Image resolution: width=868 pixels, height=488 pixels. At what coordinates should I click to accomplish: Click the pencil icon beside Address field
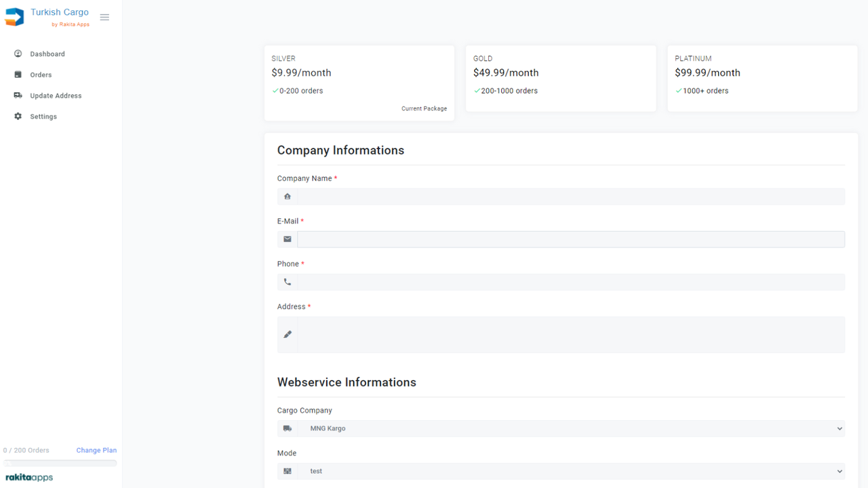(288, 334)
